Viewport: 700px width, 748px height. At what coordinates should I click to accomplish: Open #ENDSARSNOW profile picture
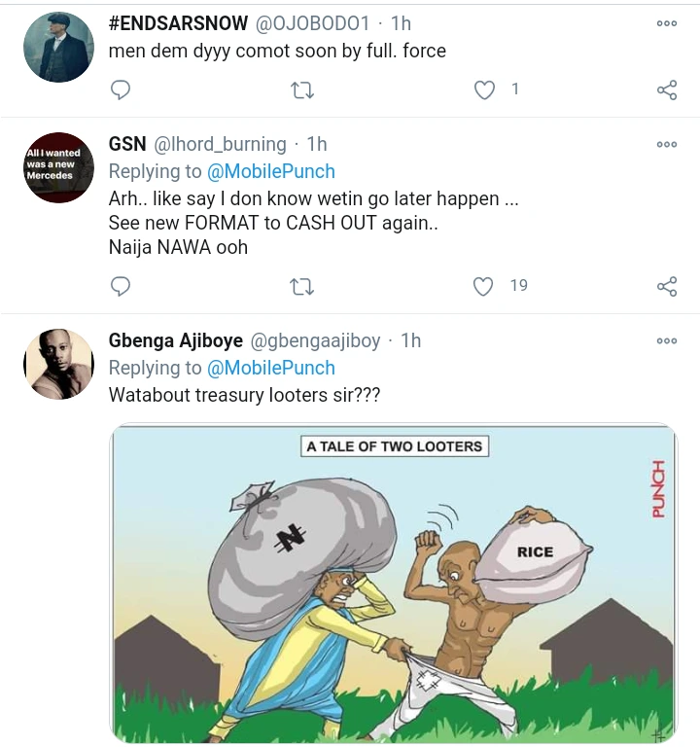pos(58,47)
